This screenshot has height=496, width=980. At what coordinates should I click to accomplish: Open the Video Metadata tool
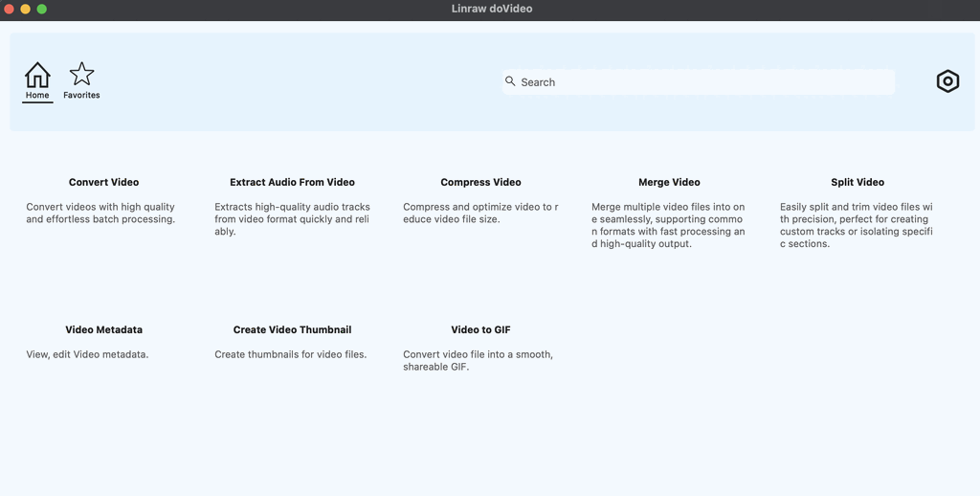(103, 329)
